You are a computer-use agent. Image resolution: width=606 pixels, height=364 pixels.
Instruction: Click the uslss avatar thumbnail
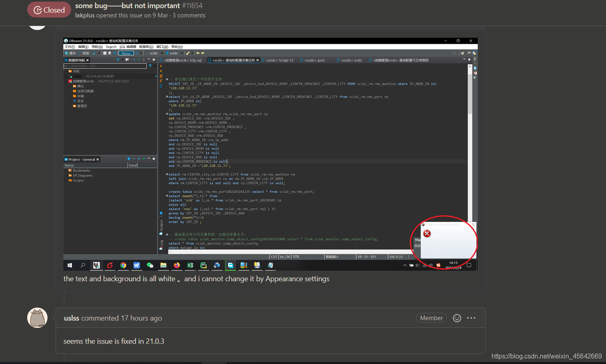pos(37,318)
